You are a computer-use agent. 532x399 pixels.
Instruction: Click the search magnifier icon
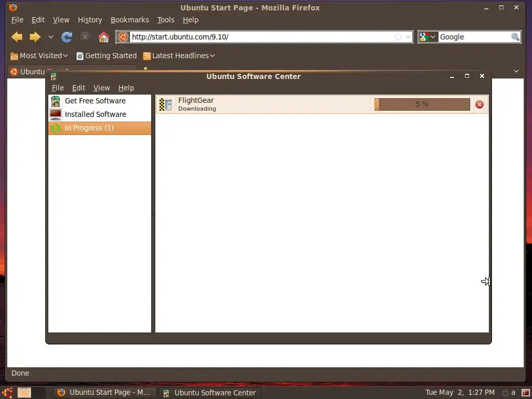(515, 37)
